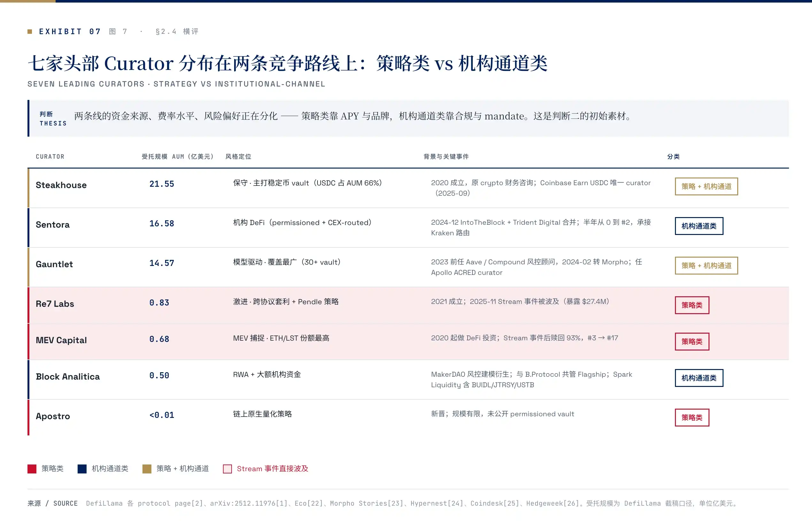Click the outlined Stream 事件直接波及 legend box
Screen dimensions: 812x521
point(227,469)
